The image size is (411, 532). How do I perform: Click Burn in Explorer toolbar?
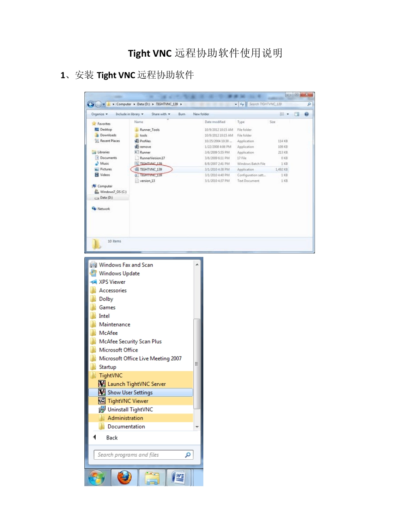coord(182,114)
